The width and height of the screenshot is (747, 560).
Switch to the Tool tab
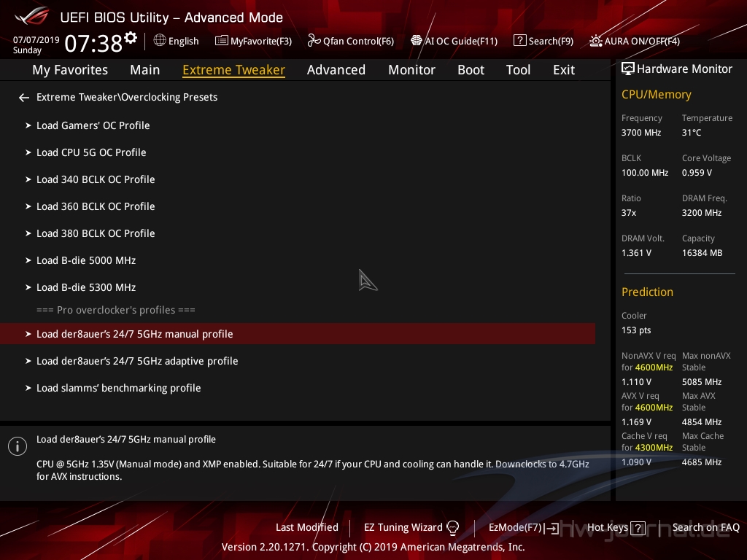pyautogui.click(x=519, y=70)
